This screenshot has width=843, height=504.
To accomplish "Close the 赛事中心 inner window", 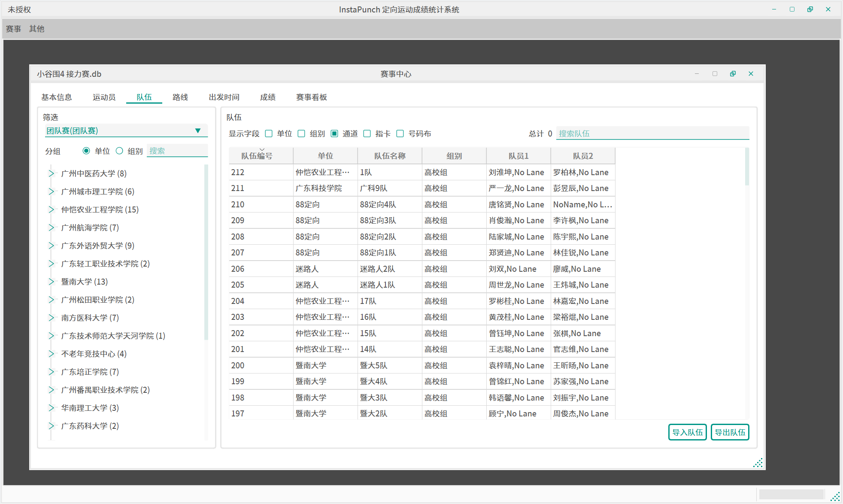I will point(751,74).
